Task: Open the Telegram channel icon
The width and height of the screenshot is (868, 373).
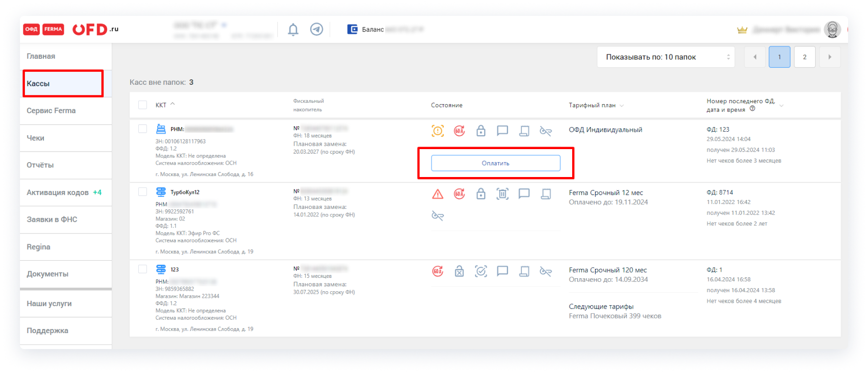Action: (x=316, y=29)
